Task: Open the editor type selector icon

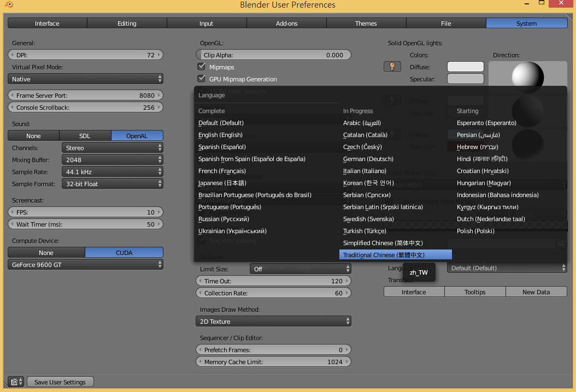Action: [x=15, y=382]
